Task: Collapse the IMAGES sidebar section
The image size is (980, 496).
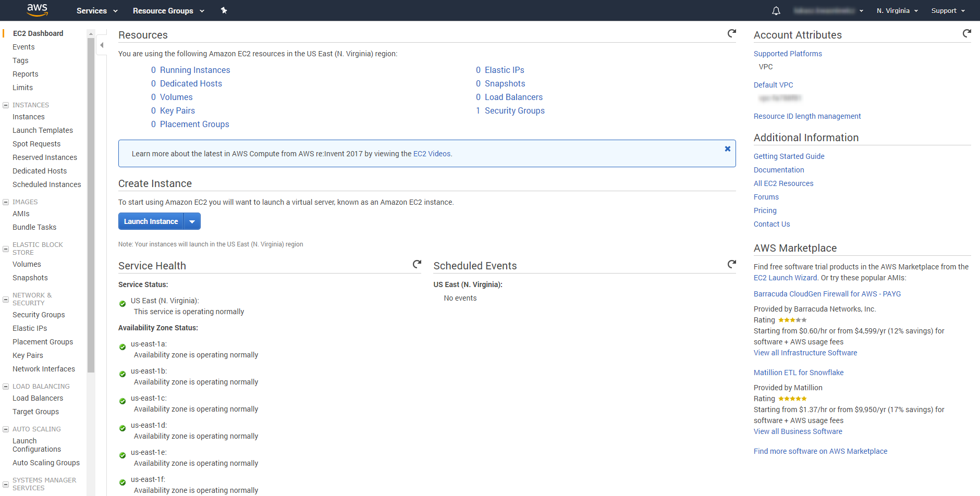Action: pos(6,202)
